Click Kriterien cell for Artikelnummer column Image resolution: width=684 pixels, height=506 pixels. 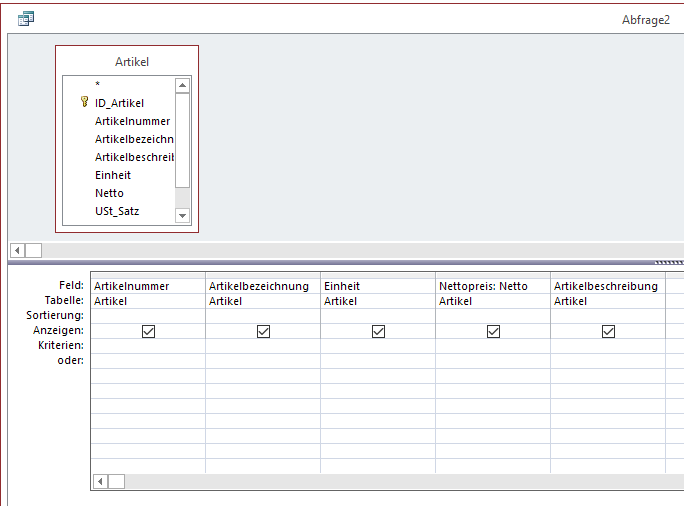tap(147, 345)
